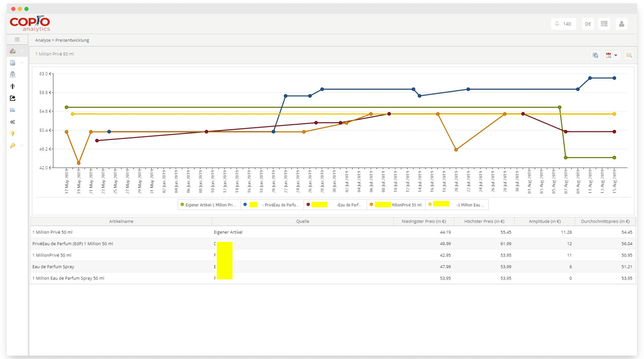Click the key access icon in sidebar
Viewport: 644px width, 359px height.
(x=13, y=146)
